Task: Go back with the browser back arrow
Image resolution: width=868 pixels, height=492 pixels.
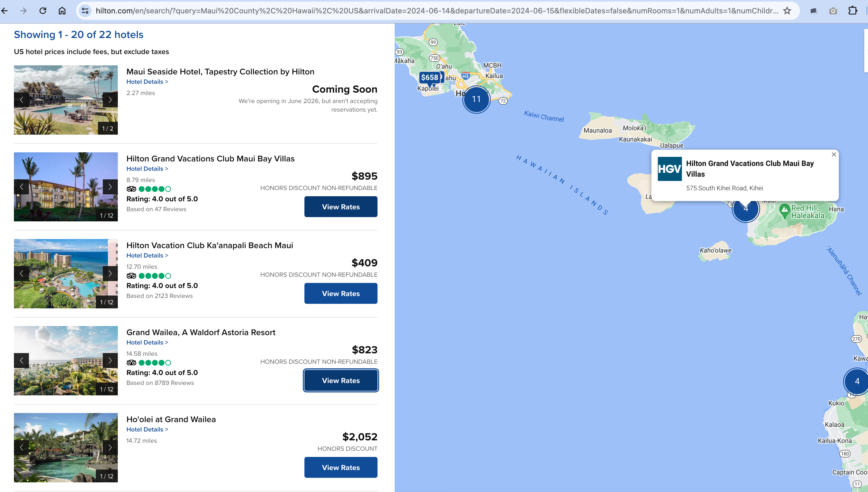Action: pos(5,11)
